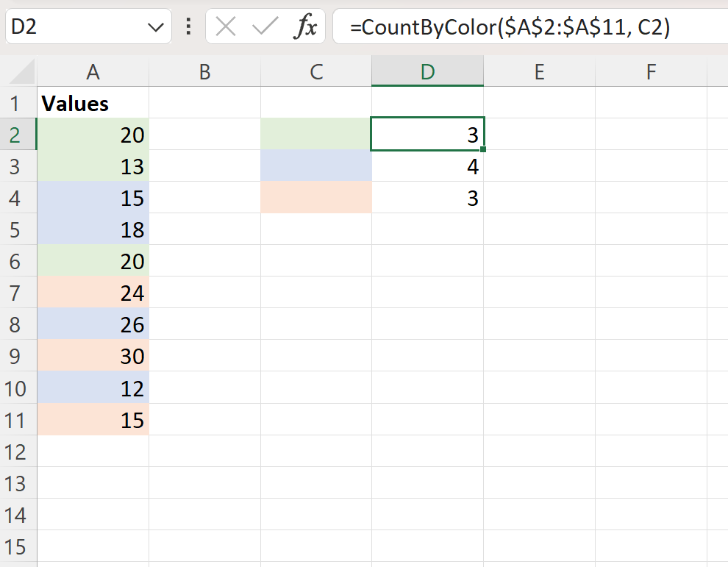Click the fill handle of cell D2
Image resolution: width=728 pixels, height=567 pixels.
(483, 149)
